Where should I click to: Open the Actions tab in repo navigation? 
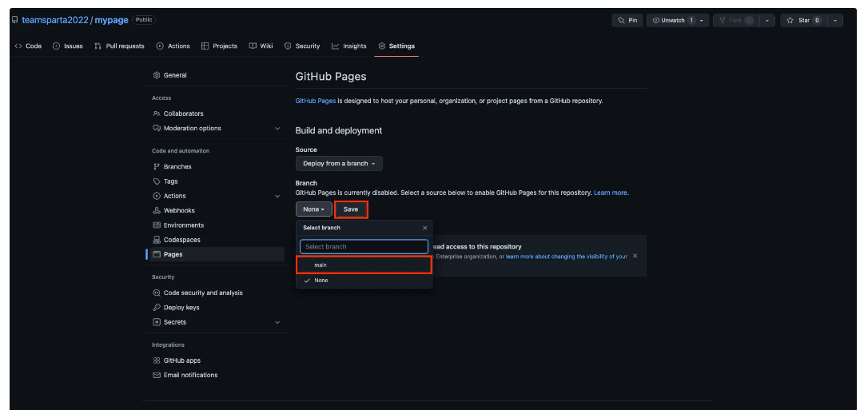point(173,46)
